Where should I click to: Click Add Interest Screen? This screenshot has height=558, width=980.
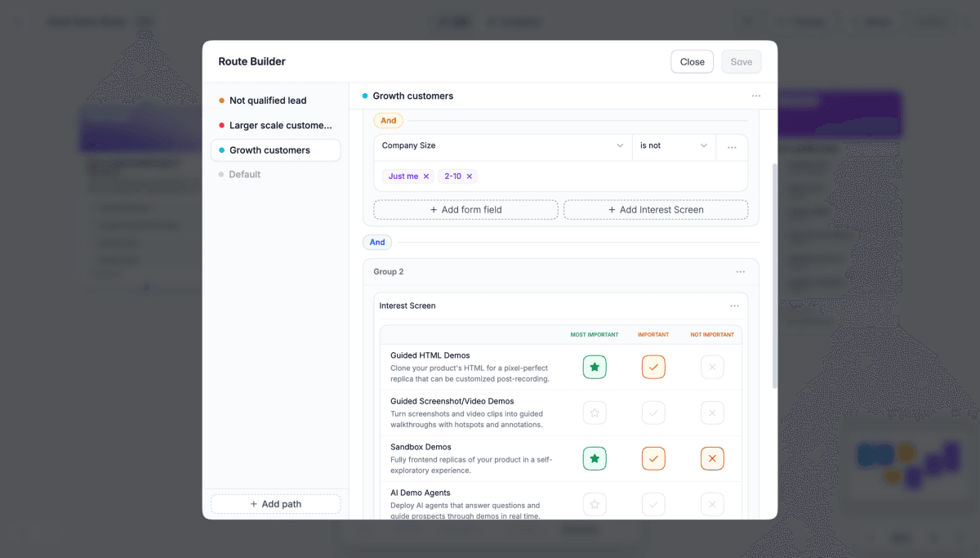[656, 210]
